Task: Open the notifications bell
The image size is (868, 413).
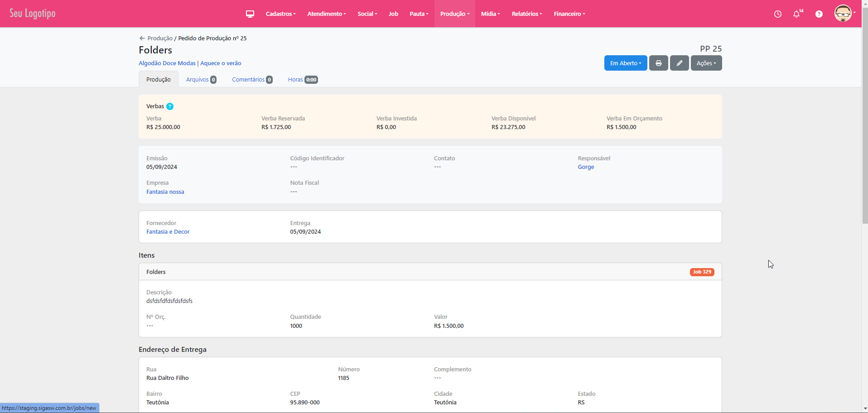Action: pyautogui.click(x=796, y=14)
